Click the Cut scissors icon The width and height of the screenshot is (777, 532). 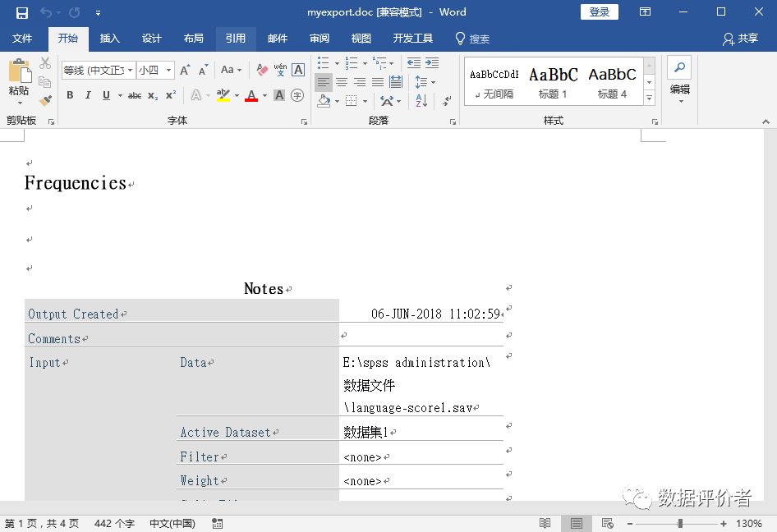[45, 63]
